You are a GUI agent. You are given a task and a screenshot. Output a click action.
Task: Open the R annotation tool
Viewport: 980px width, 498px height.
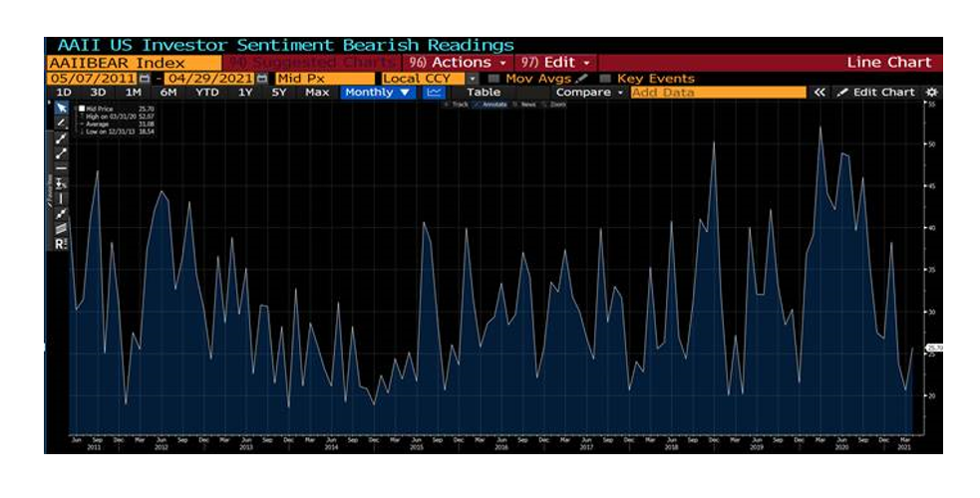coord(61,244)
